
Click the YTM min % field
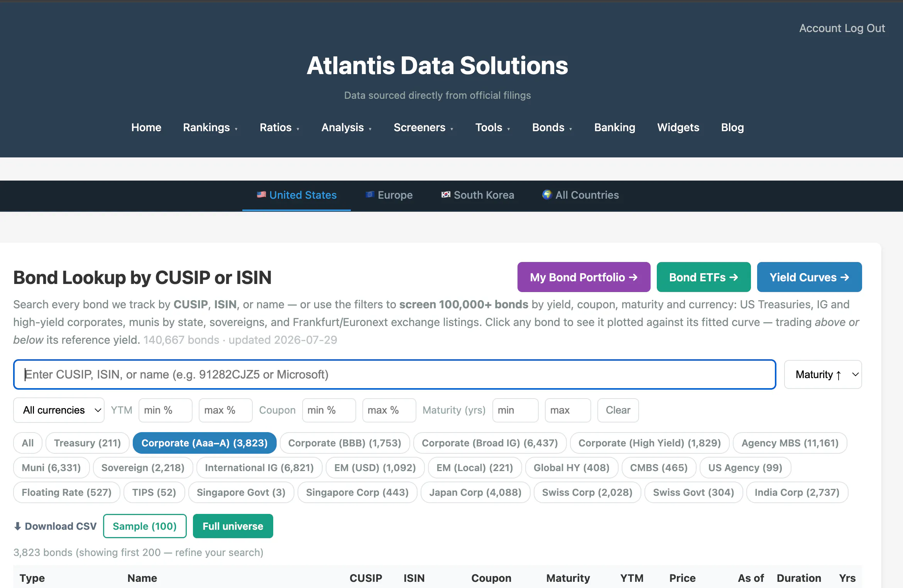coord(165,410)
